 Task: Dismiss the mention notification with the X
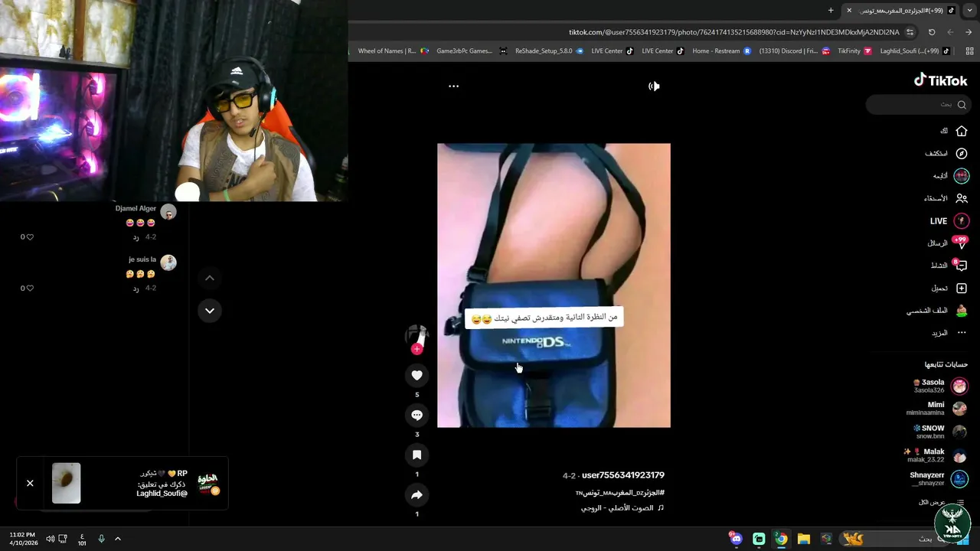pos(30,484)
